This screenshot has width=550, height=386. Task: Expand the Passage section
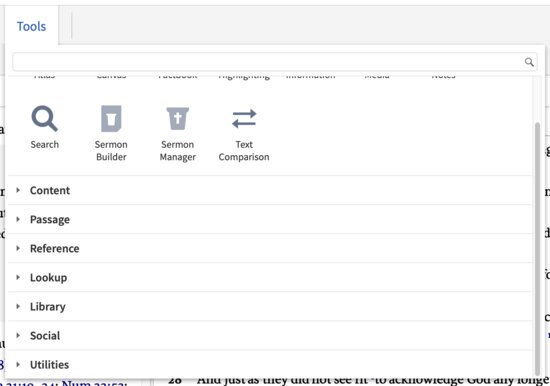(x=270, y=220)
